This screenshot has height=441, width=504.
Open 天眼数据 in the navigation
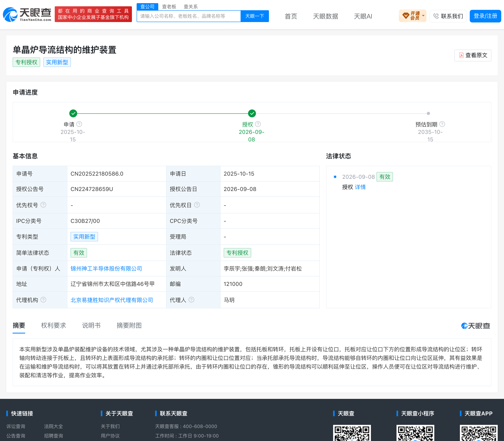pos(325,16)
